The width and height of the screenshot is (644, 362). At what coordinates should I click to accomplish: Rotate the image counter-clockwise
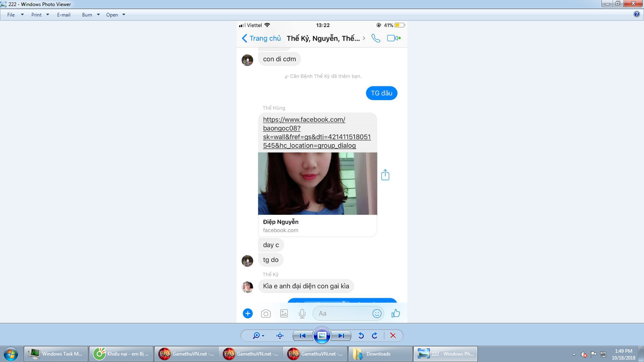coord(361,335)
